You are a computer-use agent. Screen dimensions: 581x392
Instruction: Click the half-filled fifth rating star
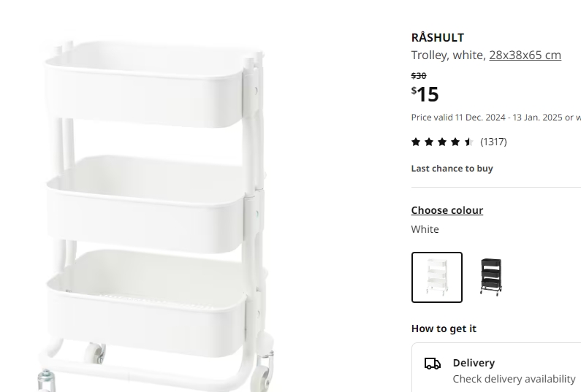[x=468, y=142]
